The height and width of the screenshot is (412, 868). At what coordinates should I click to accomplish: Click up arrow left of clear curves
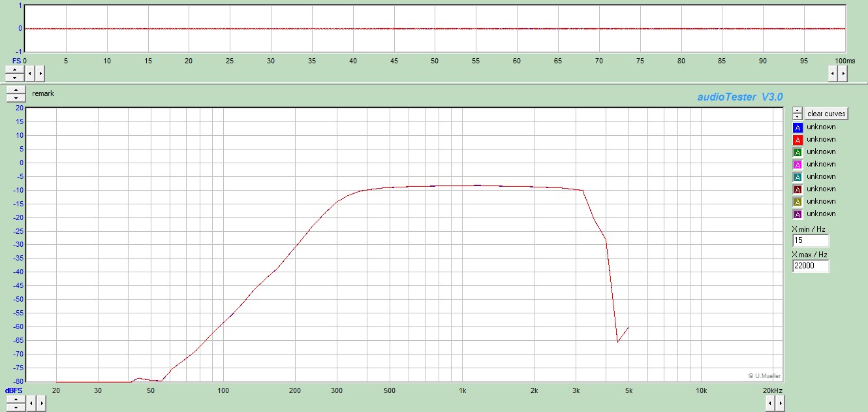tap(798, 110)
